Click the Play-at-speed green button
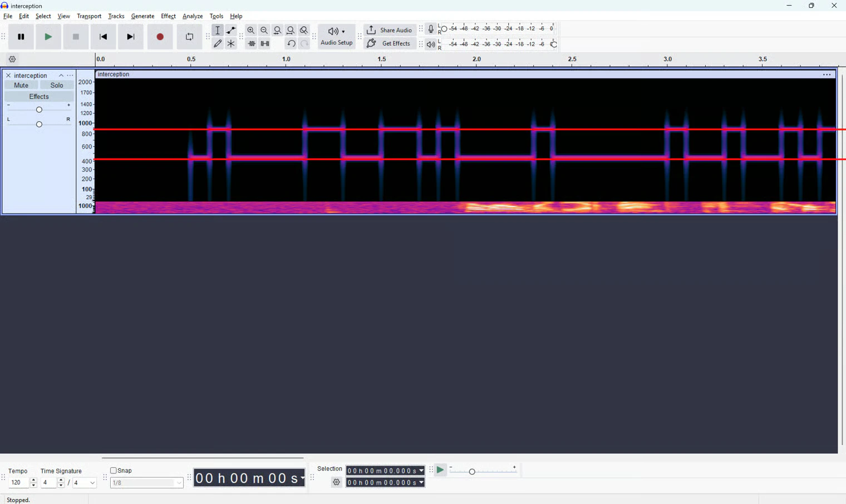The image size is (846, 504). 440,471
